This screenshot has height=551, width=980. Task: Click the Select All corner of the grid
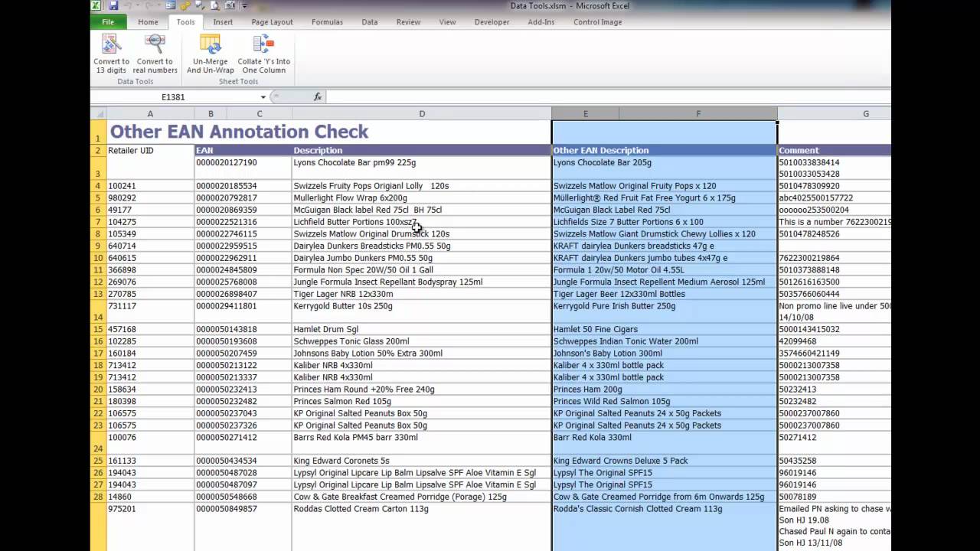tap(98, 114)
